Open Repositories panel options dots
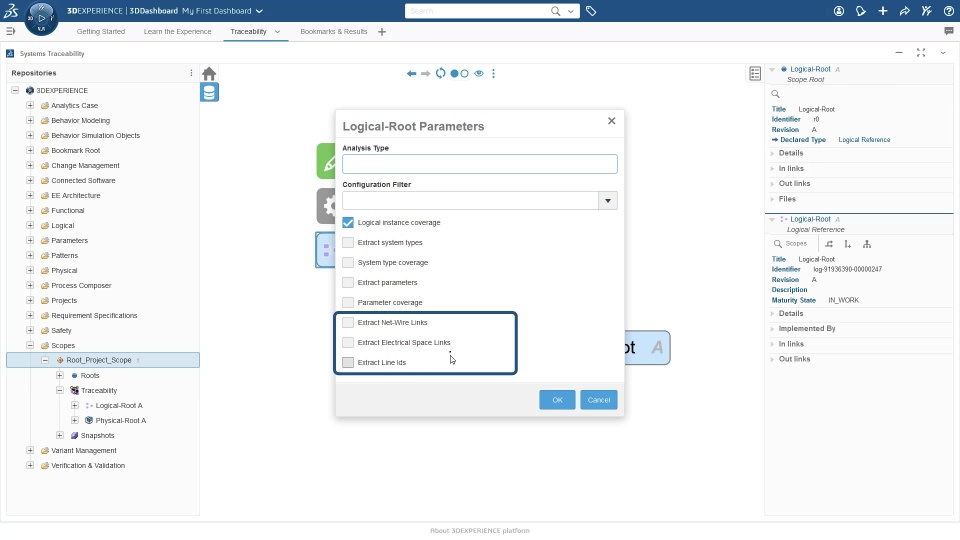 tap(191, 73)
